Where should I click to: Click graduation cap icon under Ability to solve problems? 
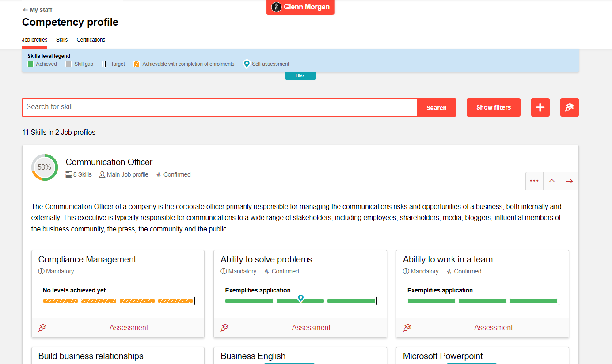(x=224, y=327)
